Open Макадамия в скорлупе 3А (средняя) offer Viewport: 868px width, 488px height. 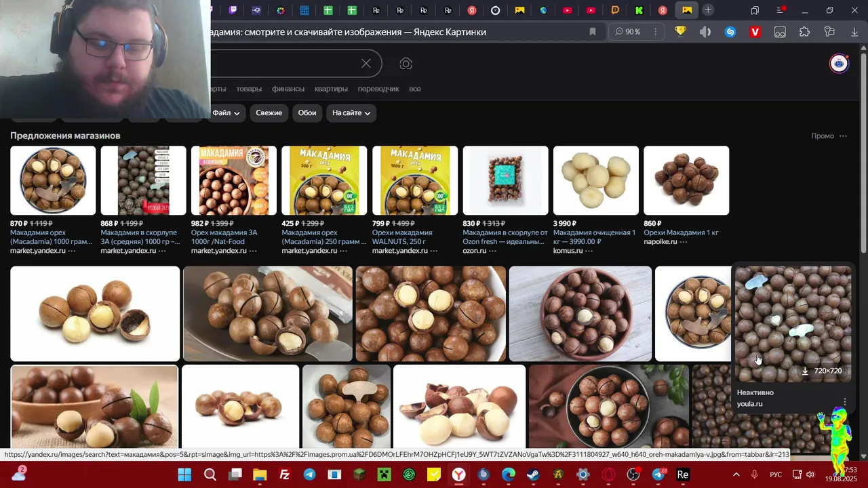point(141,237)
